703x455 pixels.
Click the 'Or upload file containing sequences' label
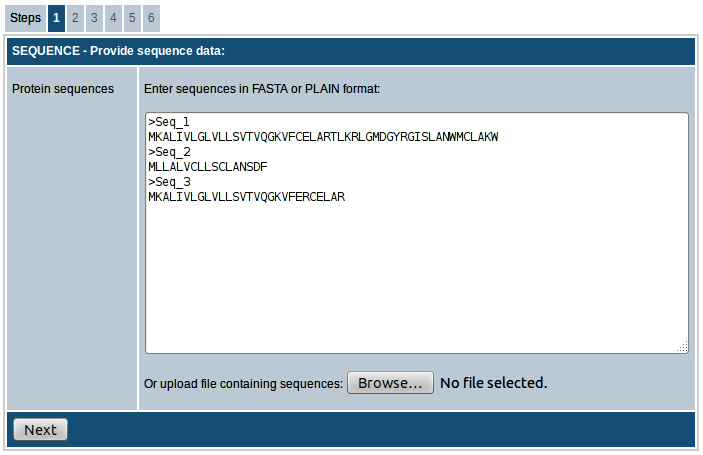243,383
